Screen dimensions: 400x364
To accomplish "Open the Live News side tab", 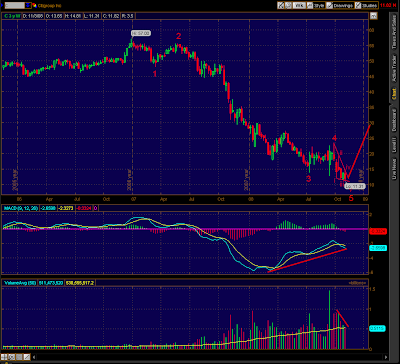I will (394, 169).
